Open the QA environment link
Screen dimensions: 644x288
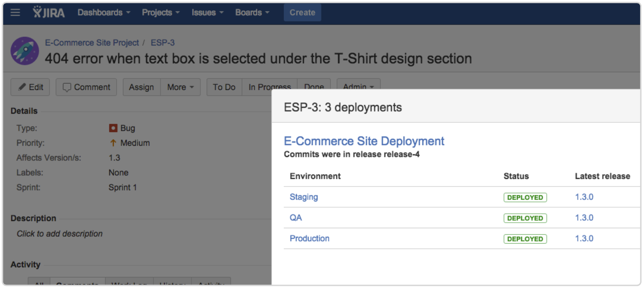(296, 218)
